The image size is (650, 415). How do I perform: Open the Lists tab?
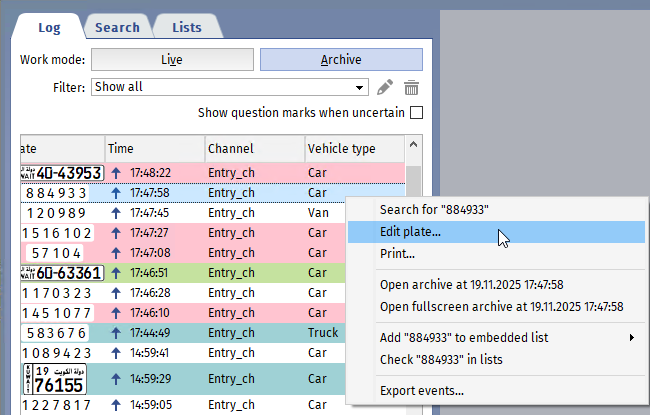(x=185, y=27)
